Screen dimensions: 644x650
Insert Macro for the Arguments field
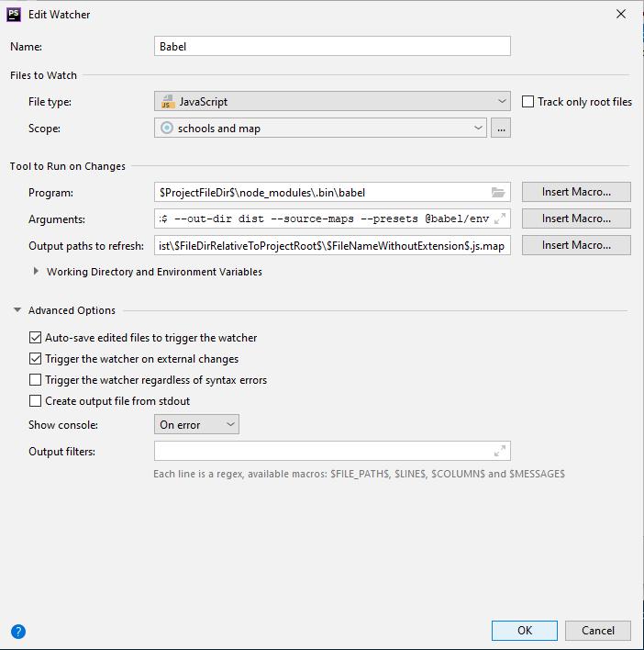click(576, 219)
